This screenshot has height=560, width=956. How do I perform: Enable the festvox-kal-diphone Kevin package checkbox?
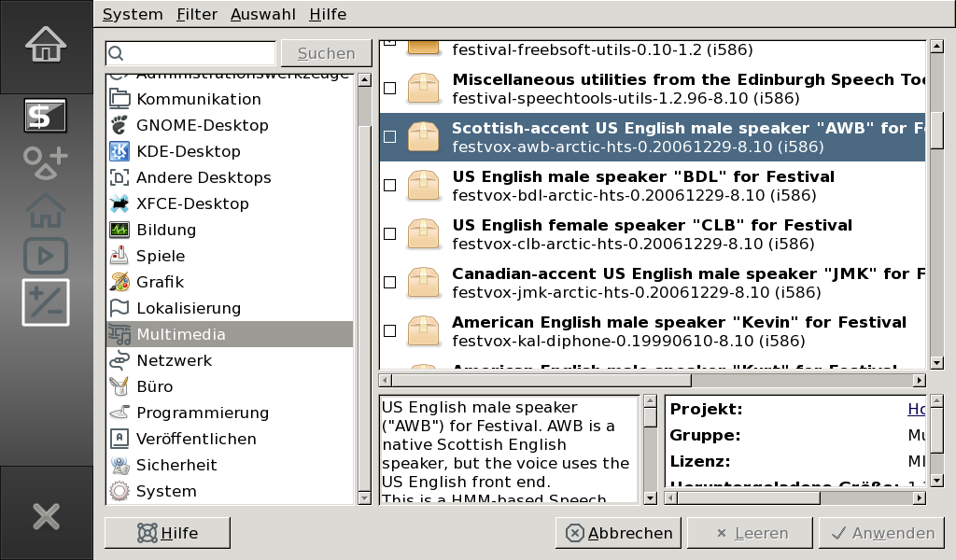click(390, 330)
